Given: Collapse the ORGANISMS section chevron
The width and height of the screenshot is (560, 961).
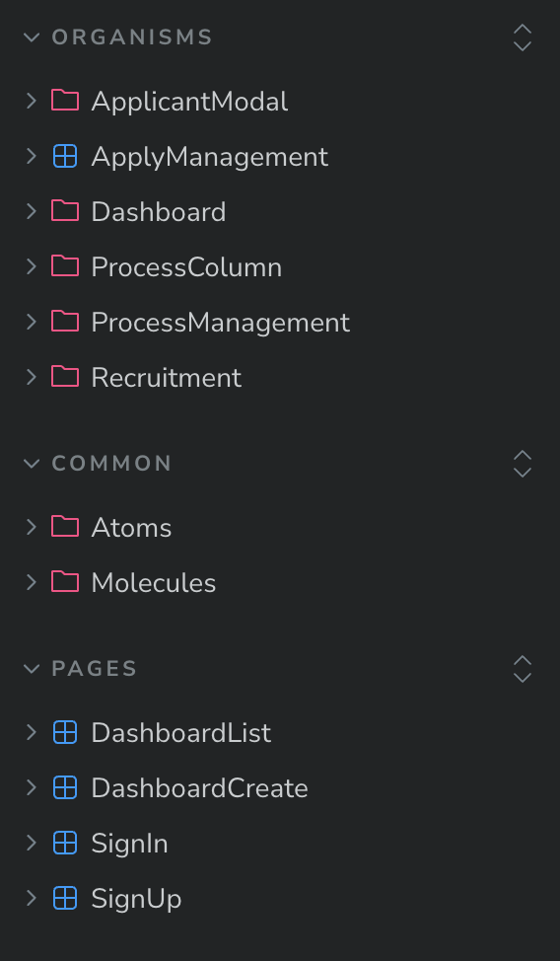Looking at the screenshot, I should [x=32, y=37].
